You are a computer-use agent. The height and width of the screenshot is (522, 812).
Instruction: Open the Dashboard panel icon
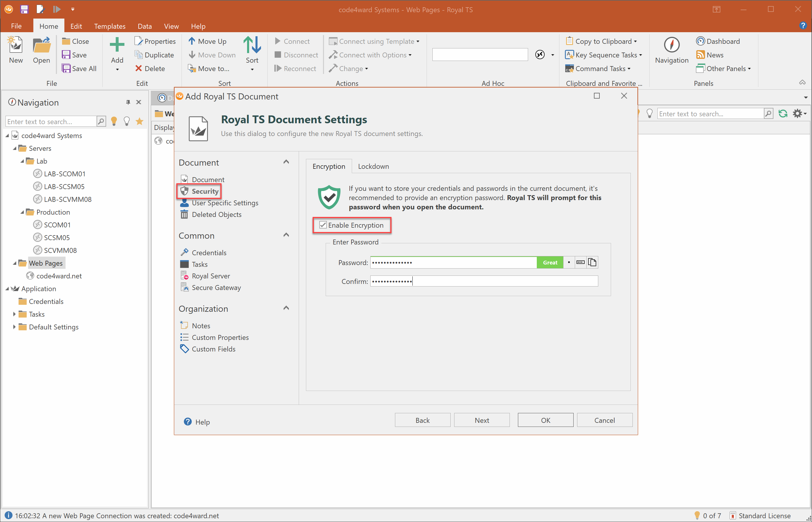coord(700,41)
